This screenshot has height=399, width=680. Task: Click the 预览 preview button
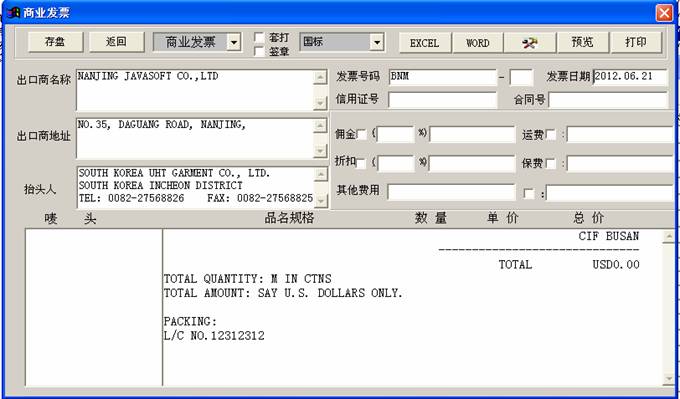582,43
